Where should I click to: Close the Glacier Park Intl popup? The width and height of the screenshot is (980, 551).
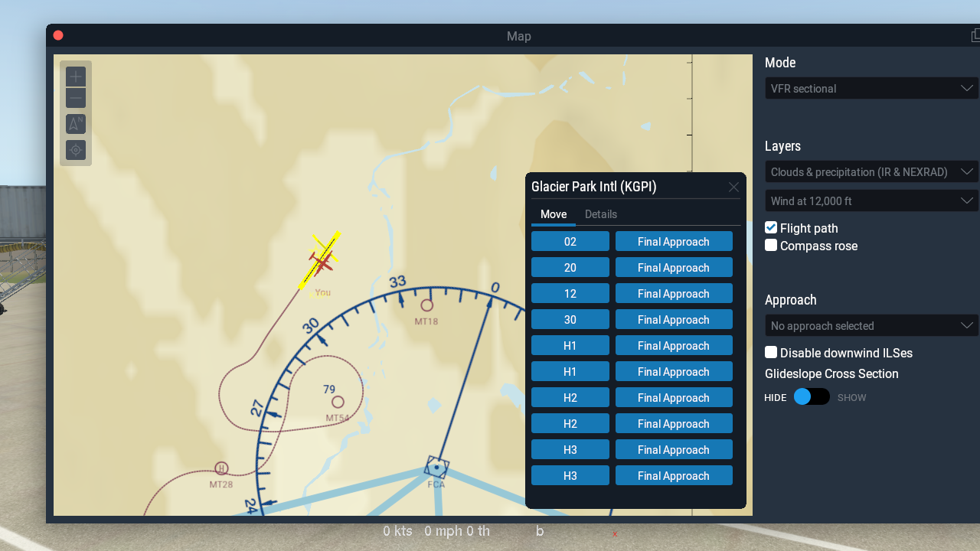pyautogui.click(x=733, y=187)
